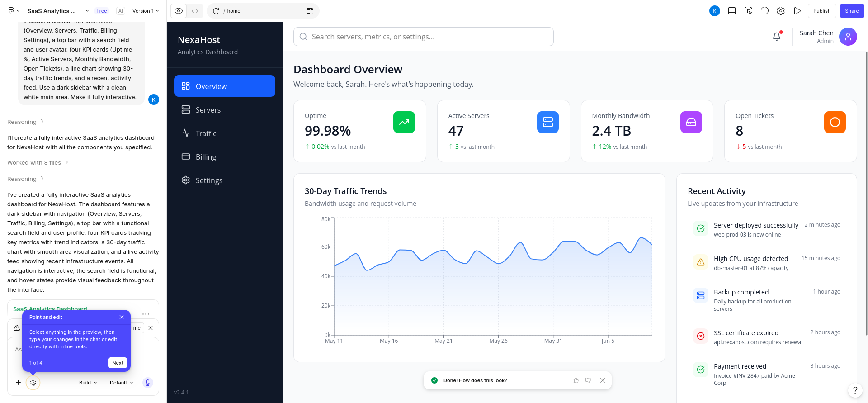Click the microphone voice input button

click(147, 383)
